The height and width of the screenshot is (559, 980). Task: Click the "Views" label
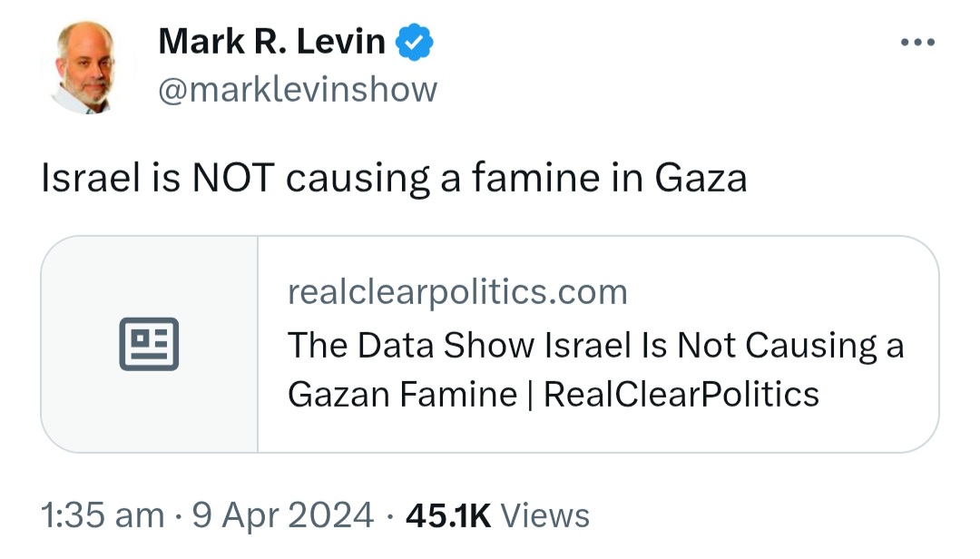[x=545, y=515]
